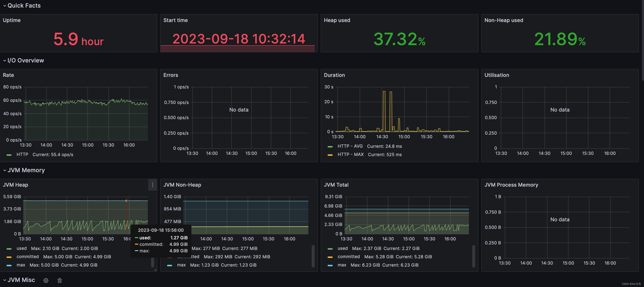
Task: Toggle HTTP - AVG series in Duration legend
Action: click(x=350, y=147)
